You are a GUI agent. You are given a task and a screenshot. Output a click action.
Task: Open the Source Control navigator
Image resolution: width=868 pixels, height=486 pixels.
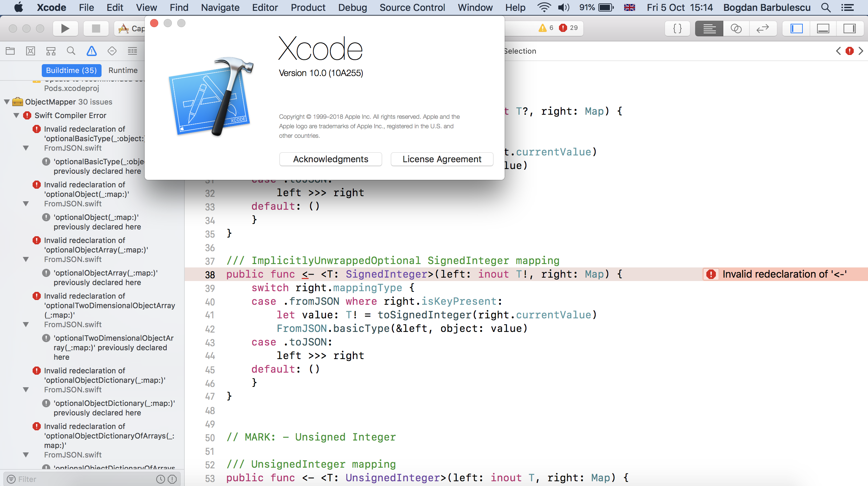[31, 51]
